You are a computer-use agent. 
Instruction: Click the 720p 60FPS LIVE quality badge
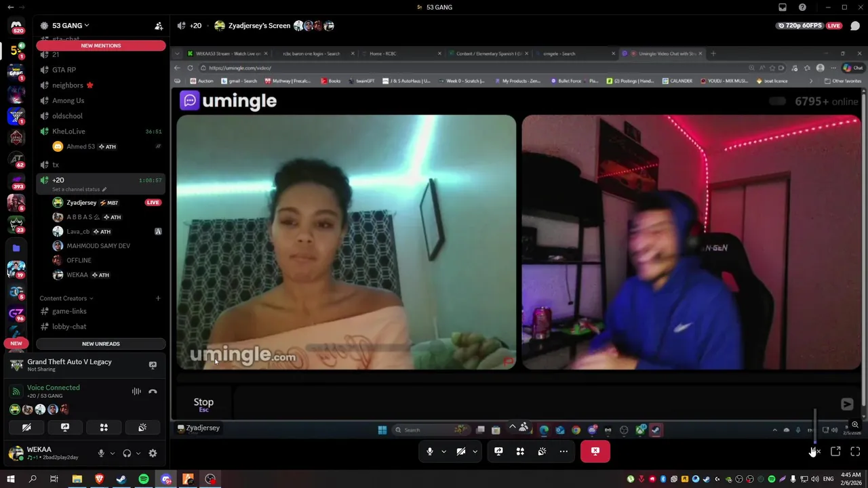tap(809, 26)
